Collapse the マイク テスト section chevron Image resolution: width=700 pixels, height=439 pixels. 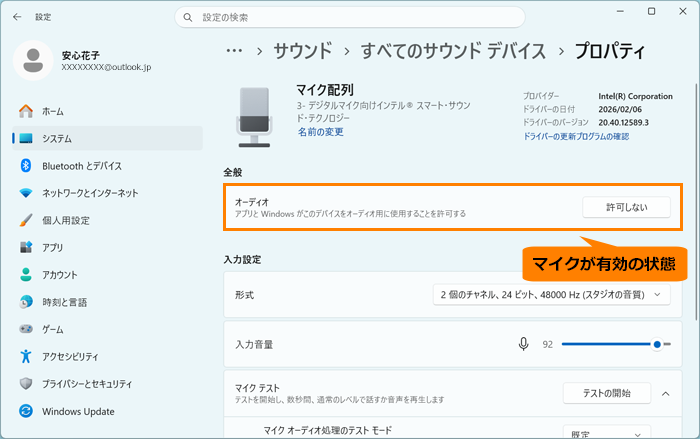tap(665, 393)
